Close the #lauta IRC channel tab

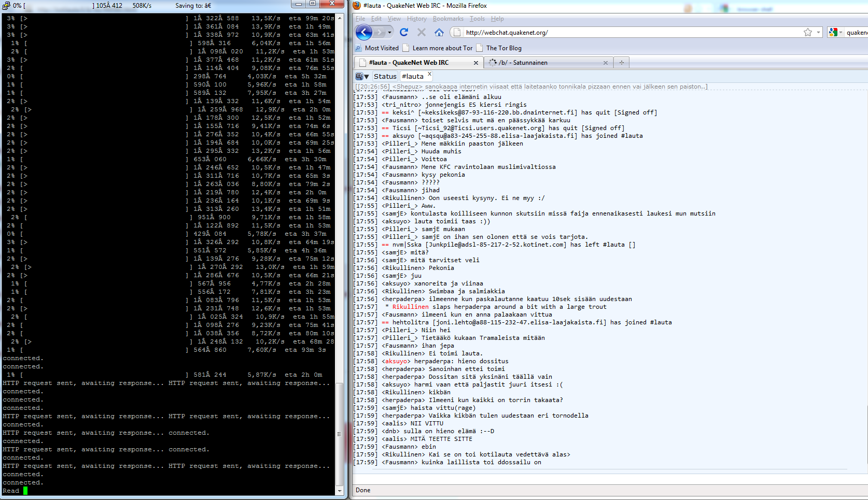[429, 74]
